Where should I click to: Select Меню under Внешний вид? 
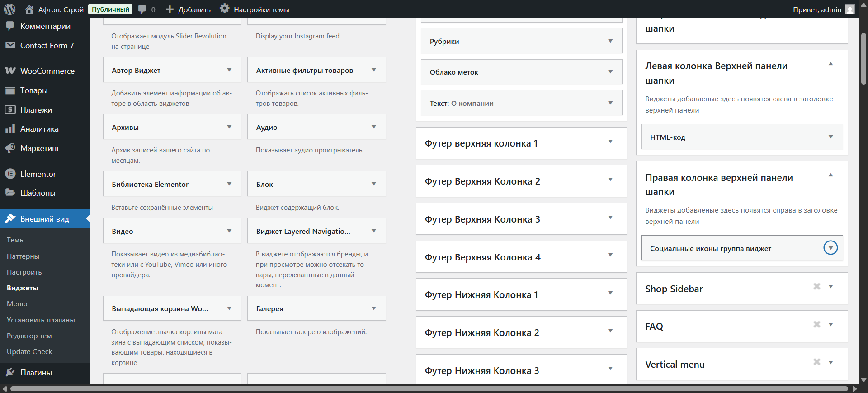tap(17, 304)
